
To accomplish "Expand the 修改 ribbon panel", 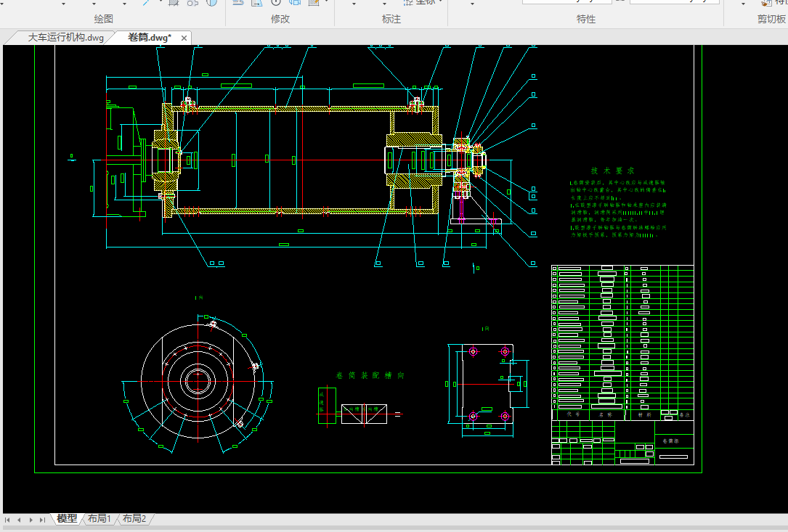I will 280,19.
